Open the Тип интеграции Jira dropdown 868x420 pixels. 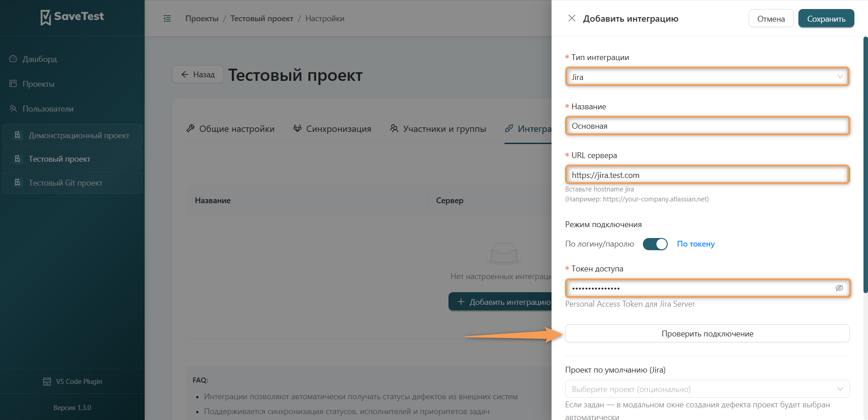[x=708, y=77]
